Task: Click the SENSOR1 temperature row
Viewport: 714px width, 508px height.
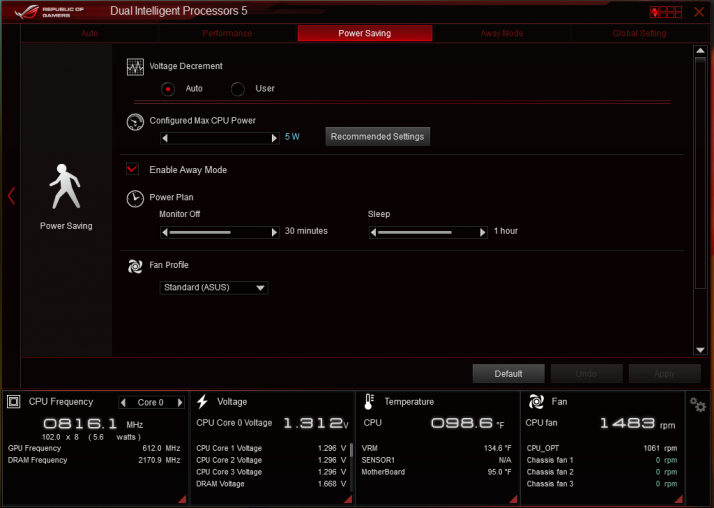Action: click(x=436, y=460)
